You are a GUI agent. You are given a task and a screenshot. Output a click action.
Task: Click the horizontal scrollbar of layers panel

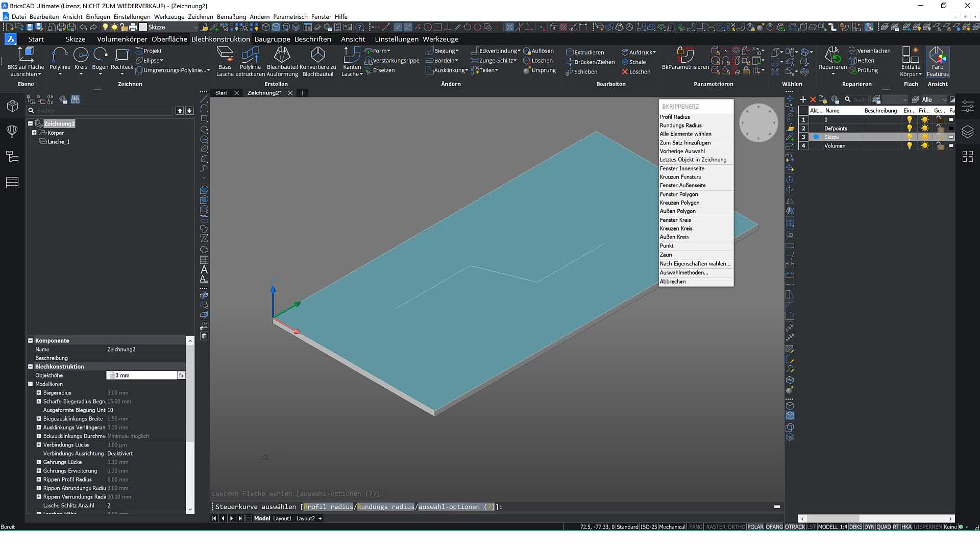[x=875, y=518]
